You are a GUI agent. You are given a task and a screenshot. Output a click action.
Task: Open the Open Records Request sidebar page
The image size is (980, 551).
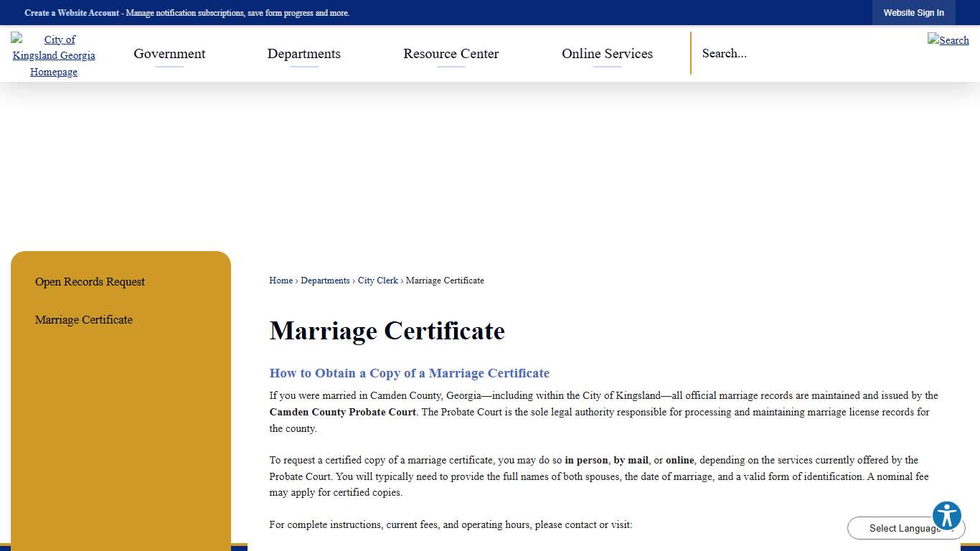[90, 281]
